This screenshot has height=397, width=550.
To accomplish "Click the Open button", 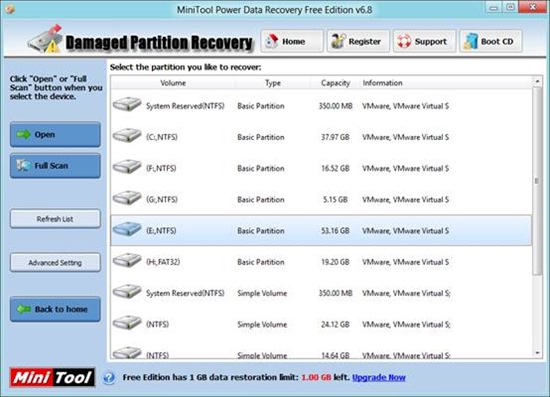I will pyautogui.click(x=55, y=134).
